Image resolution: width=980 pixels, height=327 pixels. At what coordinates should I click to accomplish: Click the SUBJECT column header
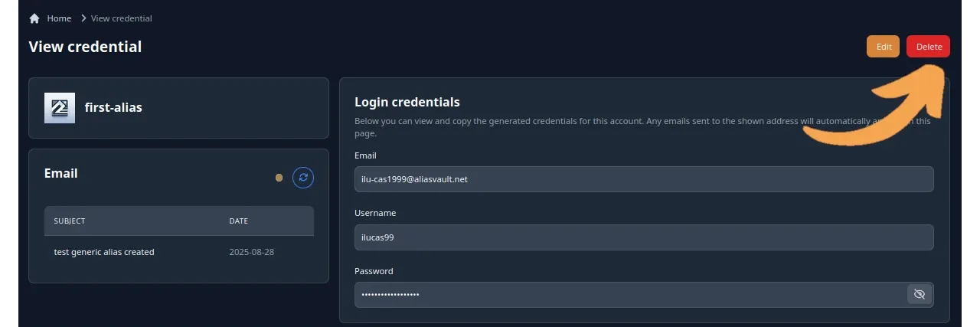pyautogui.click(x=70, y=221)
